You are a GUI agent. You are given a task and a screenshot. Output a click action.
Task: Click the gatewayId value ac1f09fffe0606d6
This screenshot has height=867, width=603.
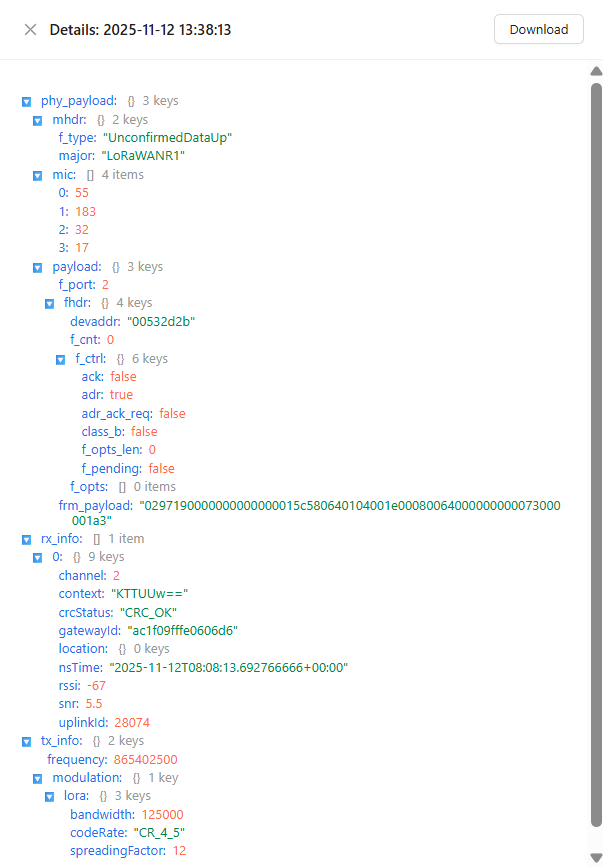182,630
